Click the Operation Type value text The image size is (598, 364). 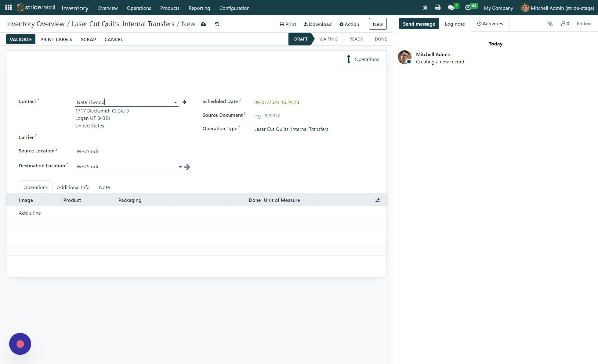point(291,129)
